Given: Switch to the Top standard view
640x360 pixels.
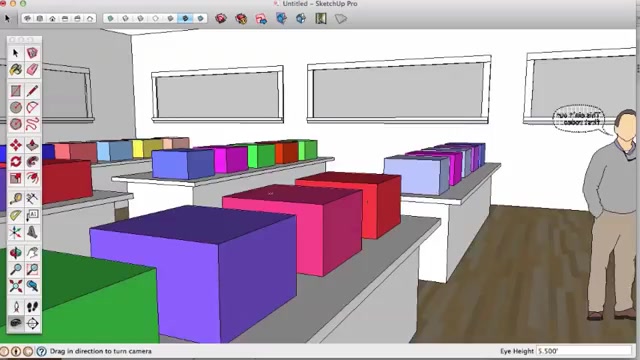Looking at the screenshot, I should [40, 18].
